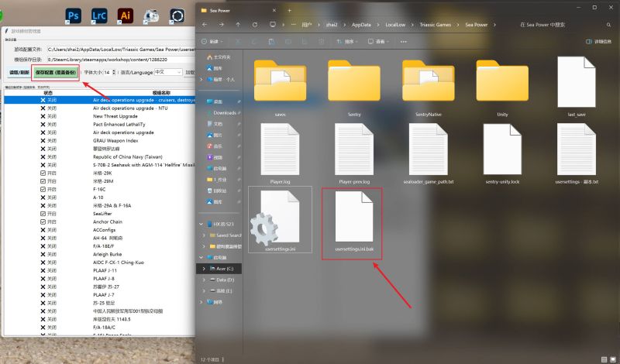620x364 pixels.
Task: Click LocalLow in the address breadcrumb
Action: coord(395,25)
